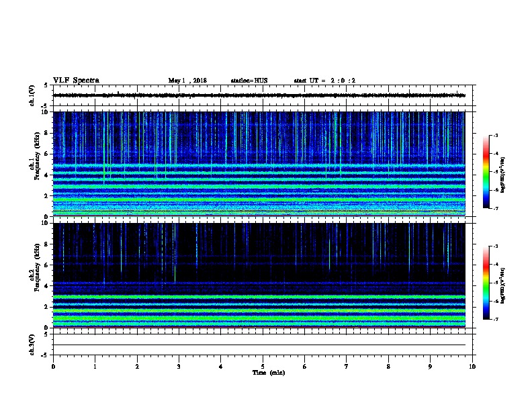Viewport: 532px width, 411px height.
Task: Click time axis tick label "9"
Action: [430, 367]
